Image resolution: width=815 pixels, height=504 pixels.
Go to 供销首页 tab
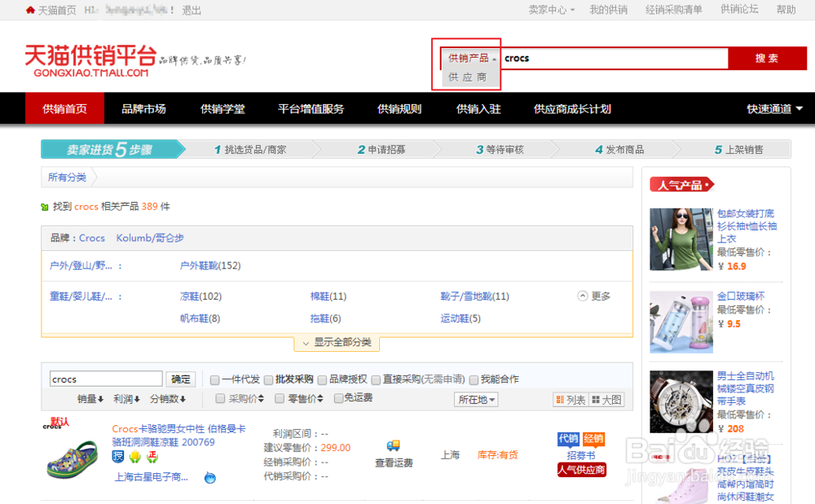coord(64,109)
